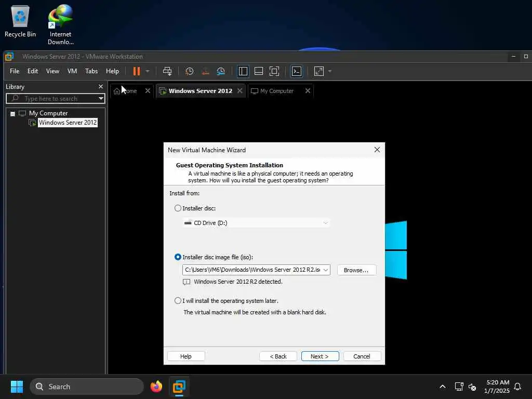This screenshot has width=532, height=399.
Task: Click the detected OS info icon
Action: point(187,282)
